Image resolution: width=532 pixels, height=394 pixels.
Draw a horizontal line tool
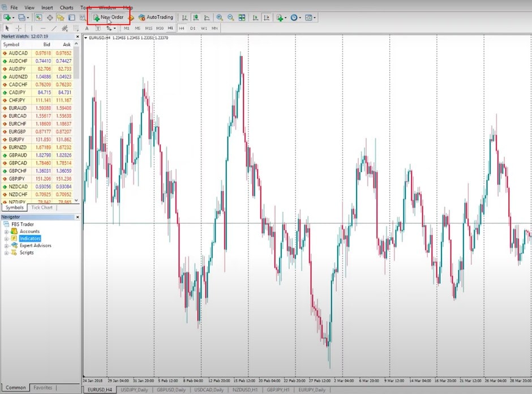(x=43, y=28)
